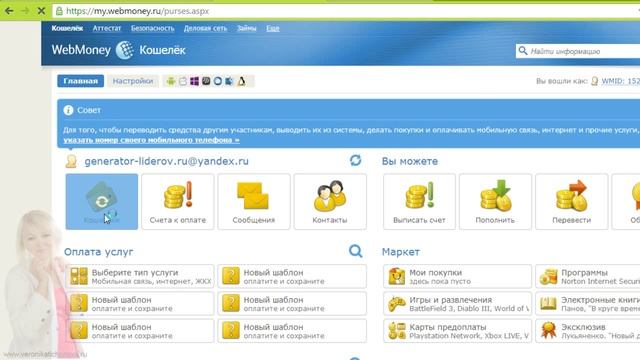Open the Сообщения tile
The image size is (640, 360).
pyautogui.click(x=253, y=202)
